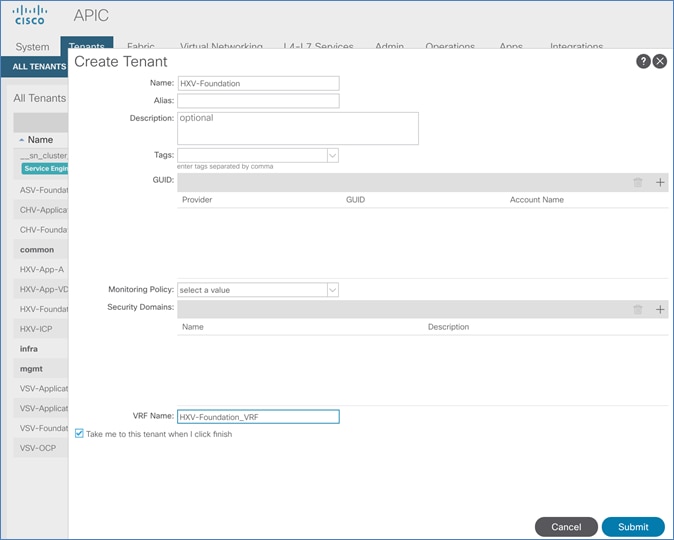
Task: Select the CHV-Application tenant row
Action: click(41, 210)
